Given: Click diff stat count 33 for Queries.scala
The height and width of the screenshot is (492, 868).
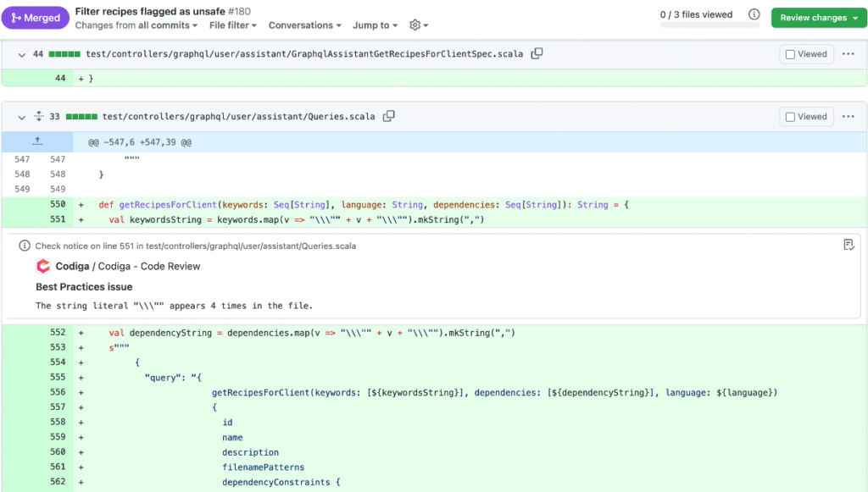Looking at the screenshot, I should click(x=54, y=117).
